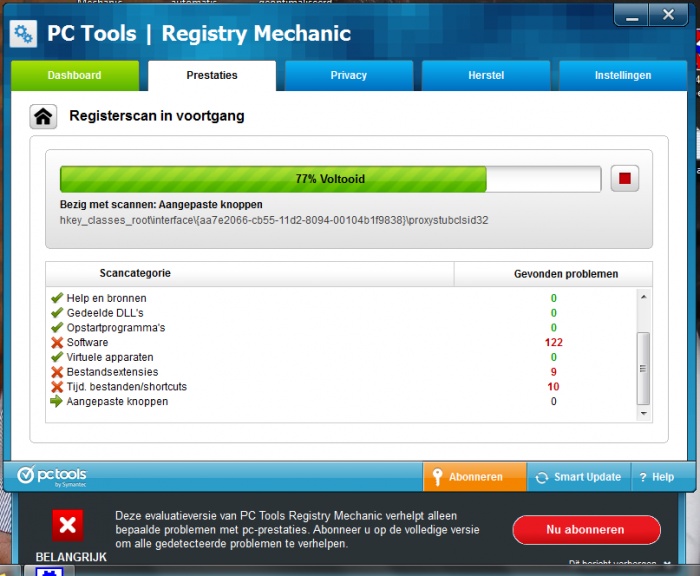Select the Opstartprogramma's row
Viewport: 700px width, 576px height.
coord(342,327)
